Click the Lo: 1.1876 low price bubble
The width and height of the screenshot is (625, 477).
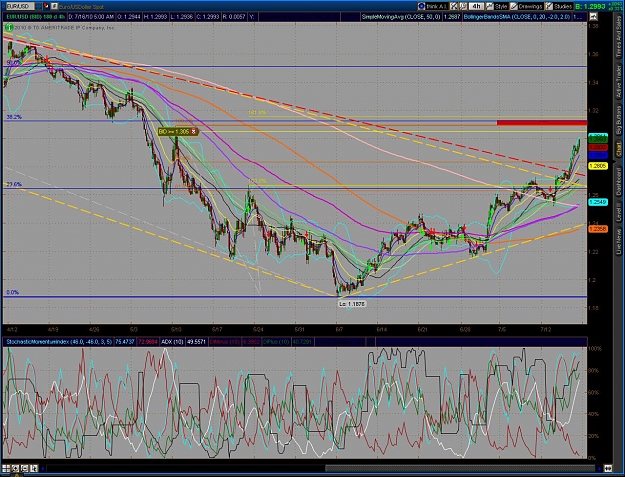(352, 304)
